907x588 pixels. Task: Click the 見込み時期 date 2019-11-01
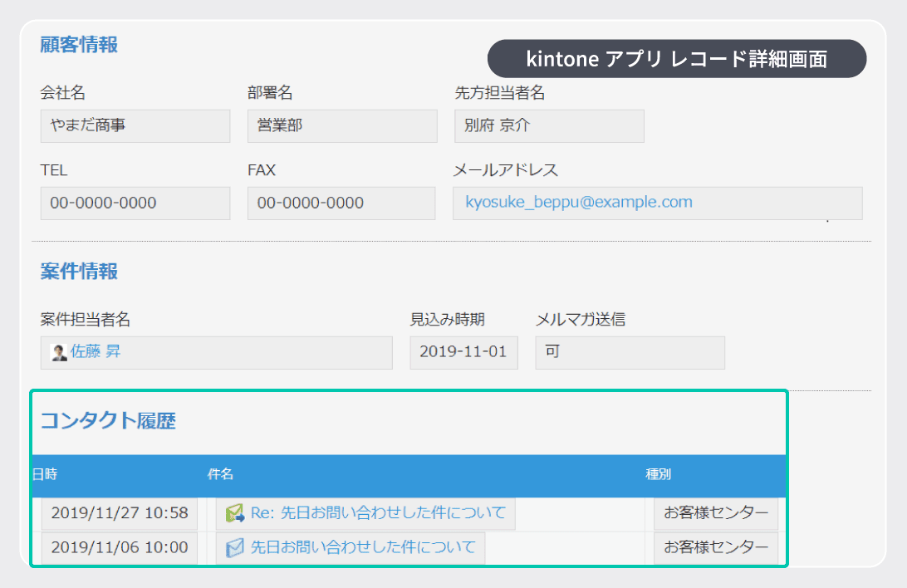(x=463, y=352)
